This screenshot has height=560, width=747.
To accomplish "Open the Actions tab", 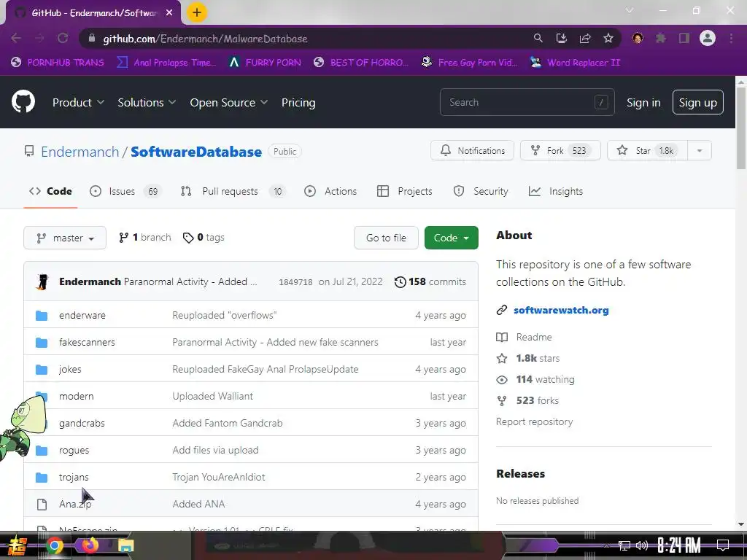I will pos(330,191).
